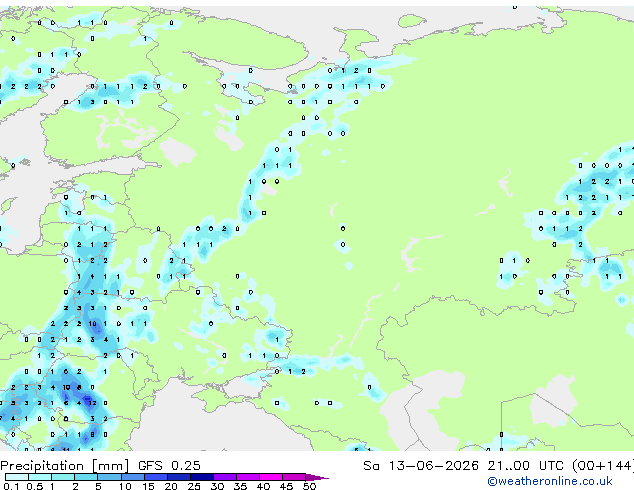This screenshot has width=634, height=490.
Task: Click the legend label 25
Action: 194,486
